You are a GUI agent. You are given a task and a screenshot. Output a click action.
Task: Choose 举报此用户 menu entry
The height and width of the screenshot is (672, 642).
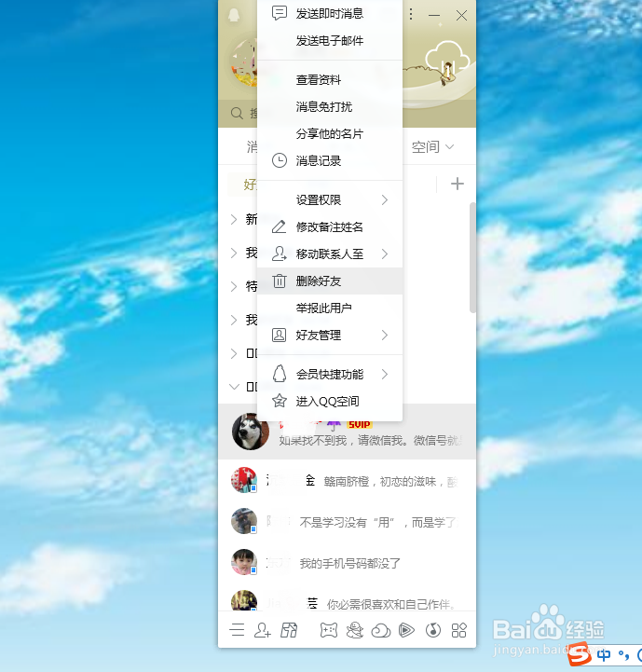tap(330, 308)
